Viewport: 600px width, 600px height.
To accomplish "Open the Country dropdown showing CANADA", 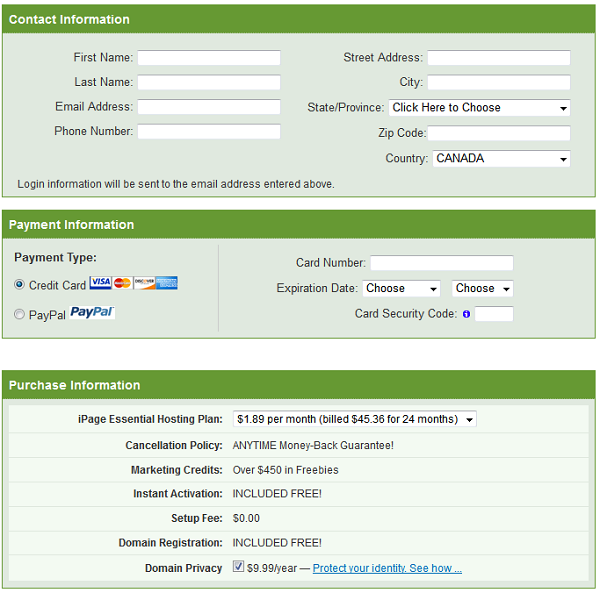I will pyautogui.click(x=501, y=159).
